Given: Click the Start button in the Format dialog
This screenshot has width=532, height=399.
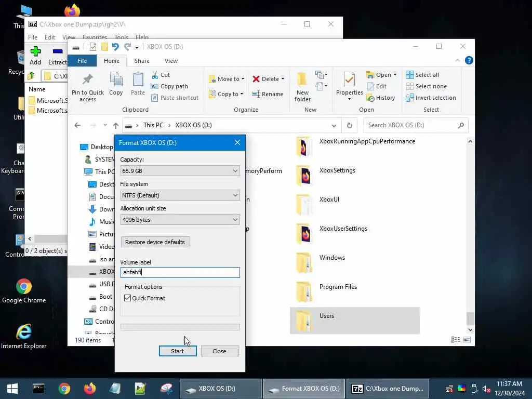Looking at the screenshot, I should pyautogui.click(x=178, y=351).
